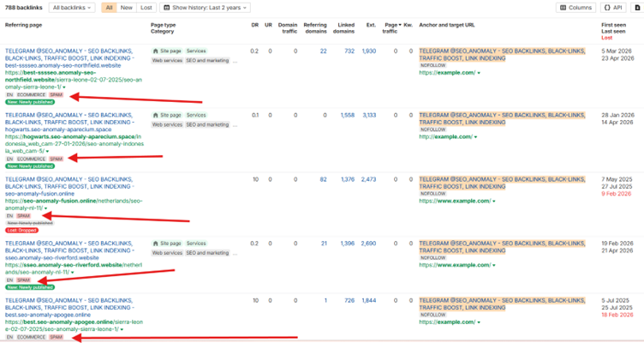644x343 pixels.
Task: Open the example.com target link in apogee row
Action: pos(447,322)
